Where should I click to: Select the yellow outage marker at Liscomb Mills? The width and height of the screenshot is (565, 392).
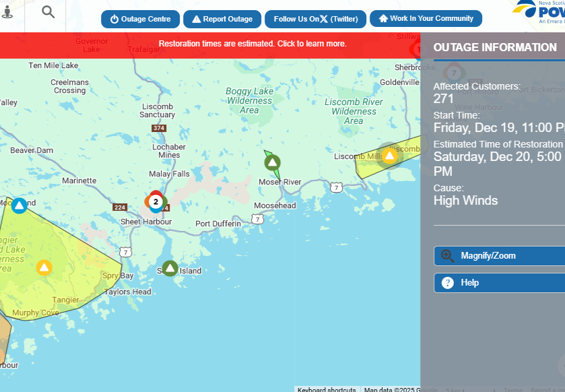point(389,156)
